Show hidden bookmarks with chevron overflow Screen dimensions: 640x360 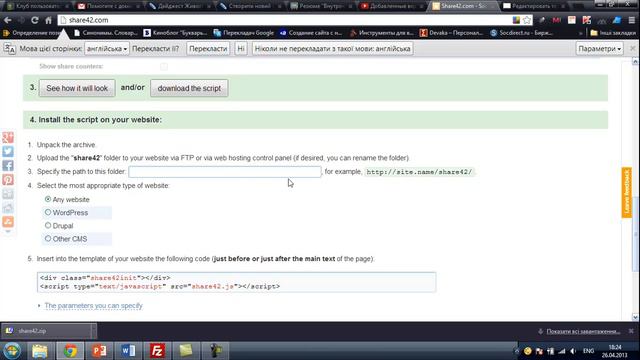pos(581,33)
